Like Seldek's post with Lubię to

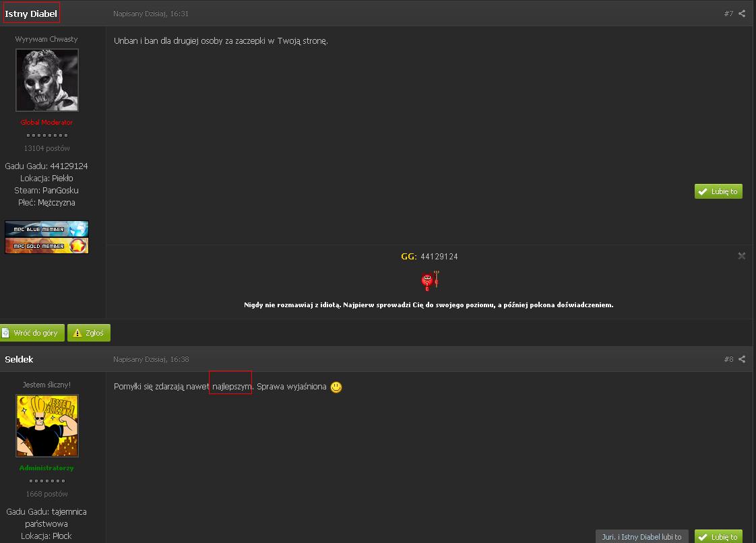718,536
